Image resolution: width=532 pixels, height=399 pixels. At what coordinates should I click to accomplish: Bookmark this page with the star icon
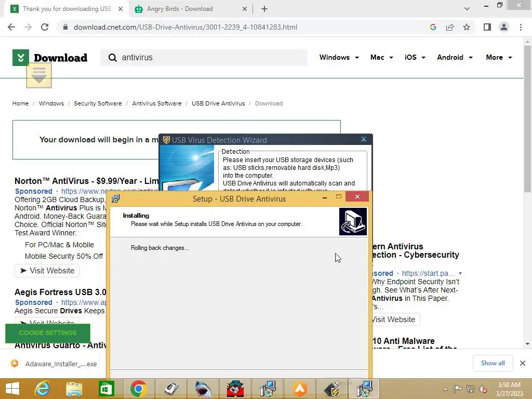tap(467, 27)
